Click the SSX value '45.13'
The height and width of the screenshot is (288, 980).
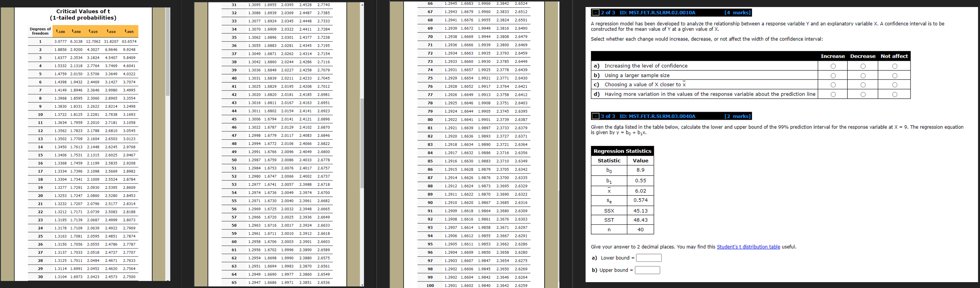click(x=640, y=211)
